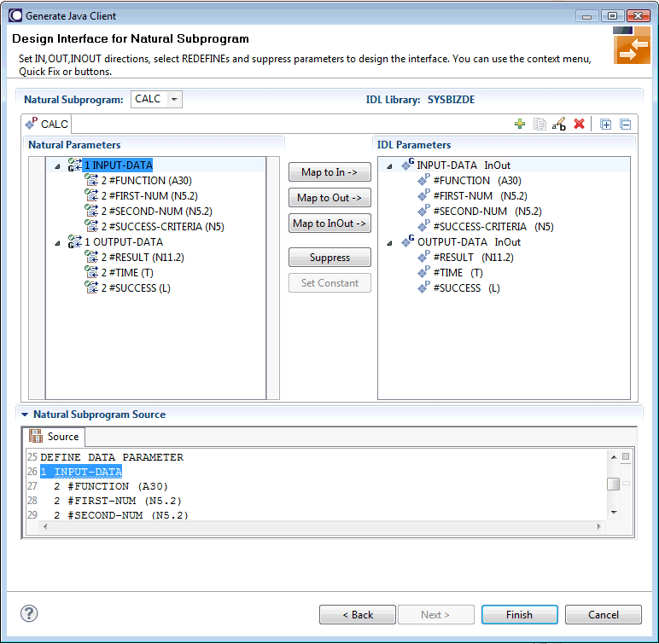
Task: Click the icon beside 2 #FUNCTION (A30)
Action: pyautogui.click(x=91, y=180)
